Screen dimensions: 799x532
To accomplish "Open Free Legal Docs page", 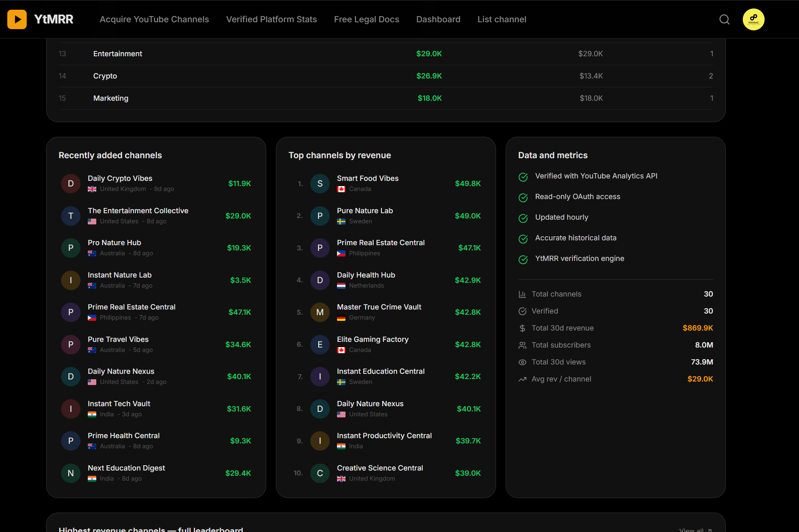I will [x=366, y=19].
